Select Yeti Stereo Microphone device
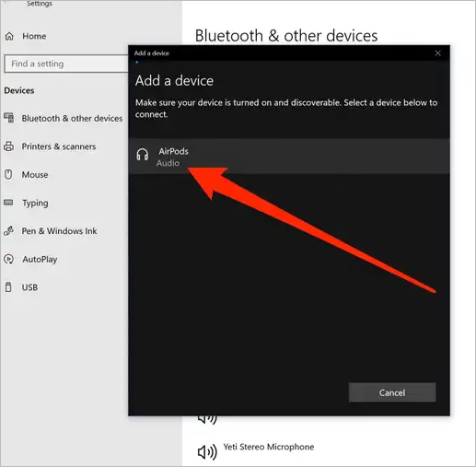Image resolution: width=476 pixels, height=467 pixels. pyautogui.click(x=269, y=447)
